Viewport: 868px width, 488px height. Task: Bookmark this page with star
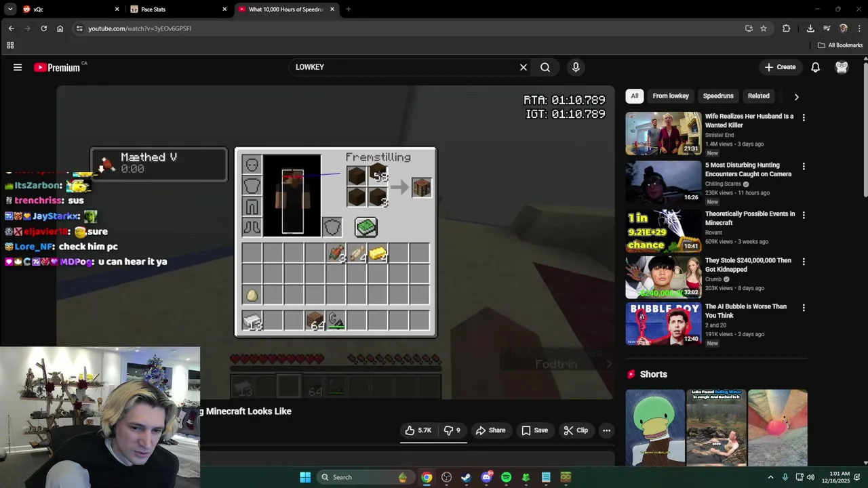[764, 28]
